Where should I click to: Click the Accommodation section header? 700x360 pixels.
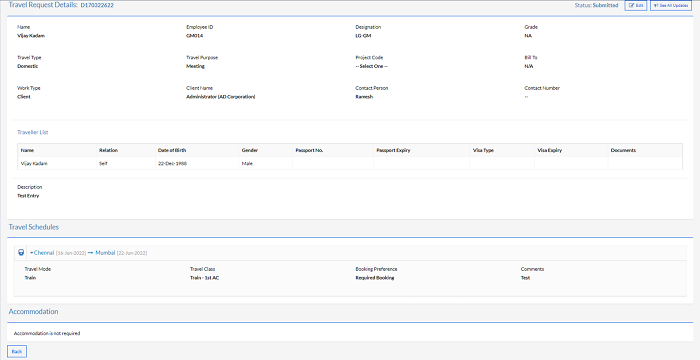(33, 311)
